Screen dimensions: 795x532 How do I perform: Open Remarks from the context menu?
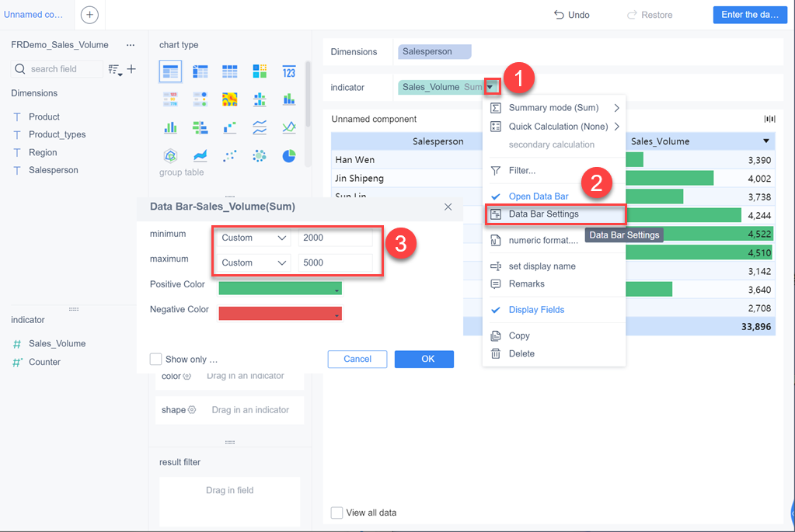pos(554,284)
